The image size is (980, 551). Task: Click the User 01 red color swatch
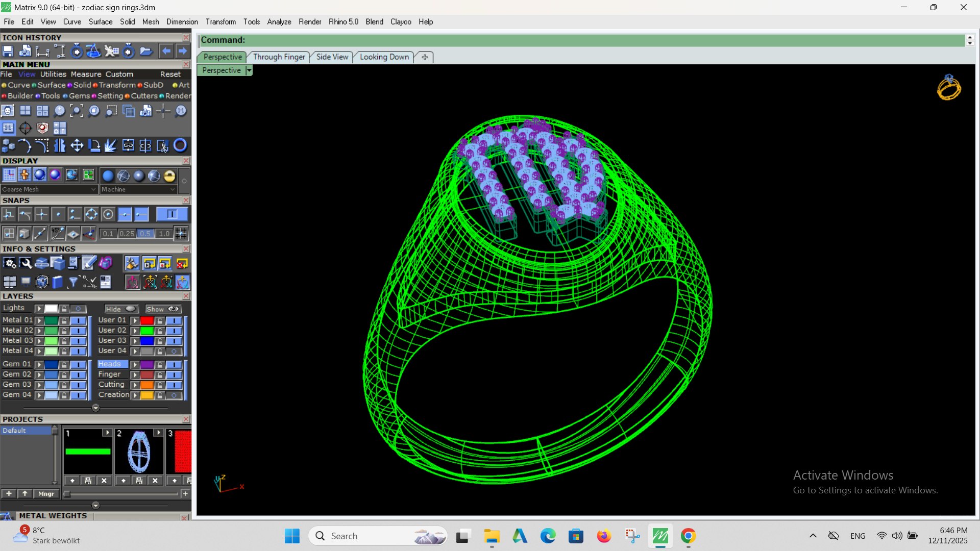coord(147,320)
